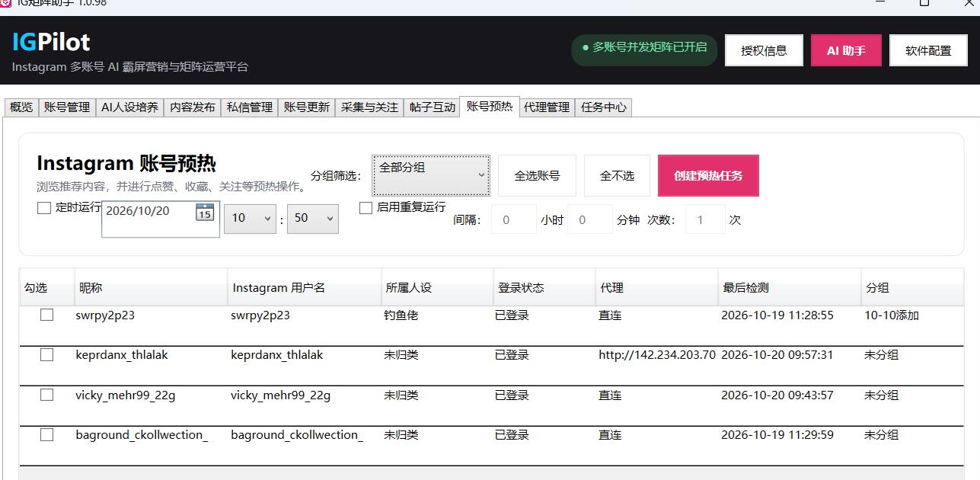Click the 创建预热任务 button

point(708,175)
